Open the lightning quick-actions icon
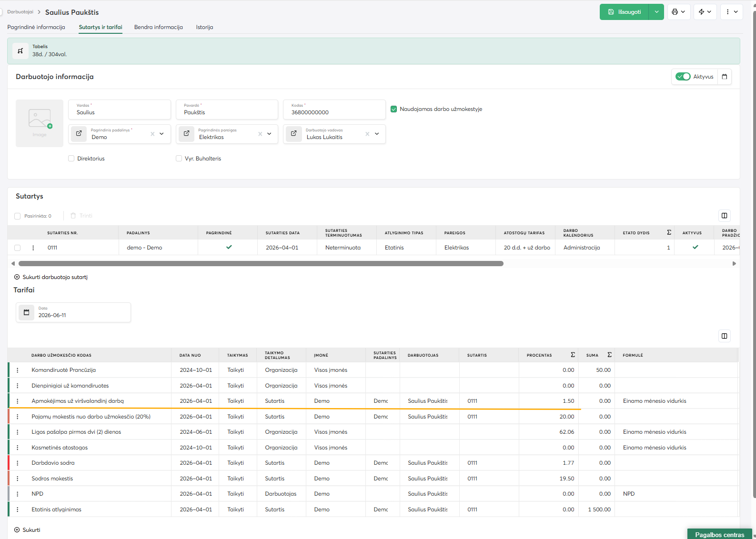The height and width of the screenshot is (539, 756). (x=705, y=12)
